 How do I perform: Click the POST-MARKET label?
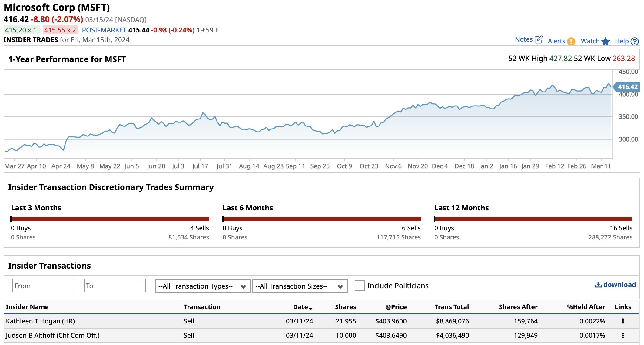104,30
